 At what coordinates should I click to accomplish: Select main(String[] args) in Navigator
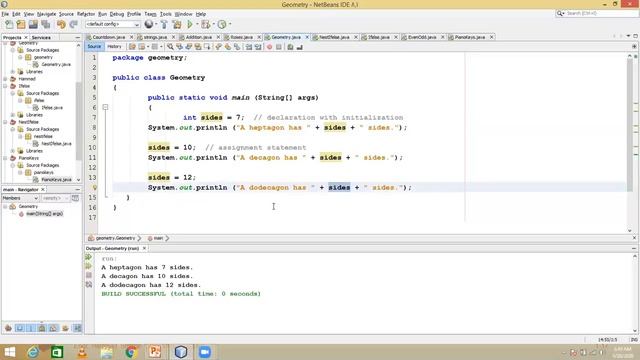tap(44, 213)
